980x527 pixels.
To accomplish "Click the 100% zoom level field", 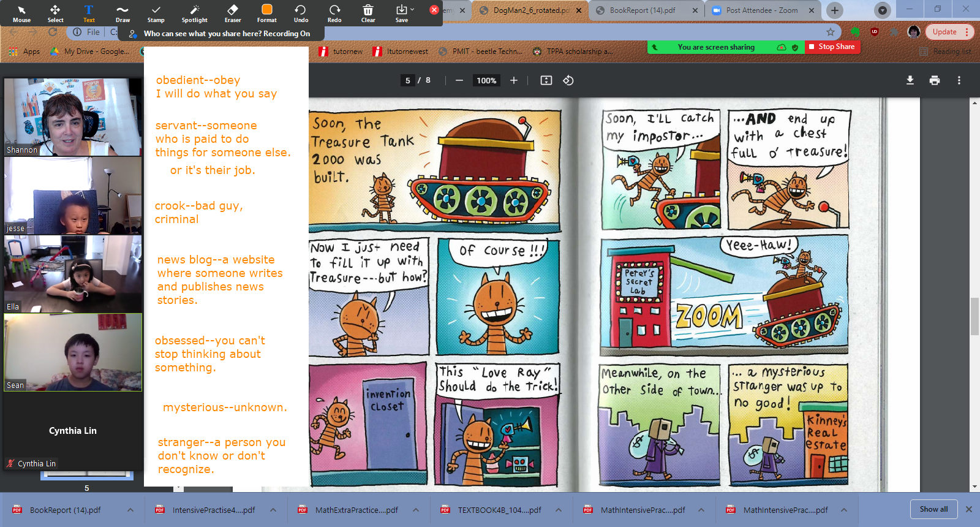I will pos(486,80).
